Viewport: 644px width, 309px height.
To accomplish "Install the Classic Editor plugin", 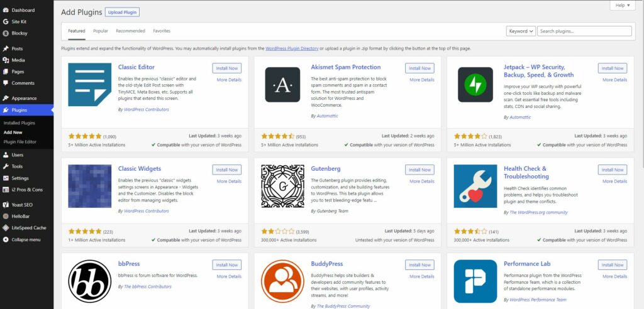I will [226, 68].
